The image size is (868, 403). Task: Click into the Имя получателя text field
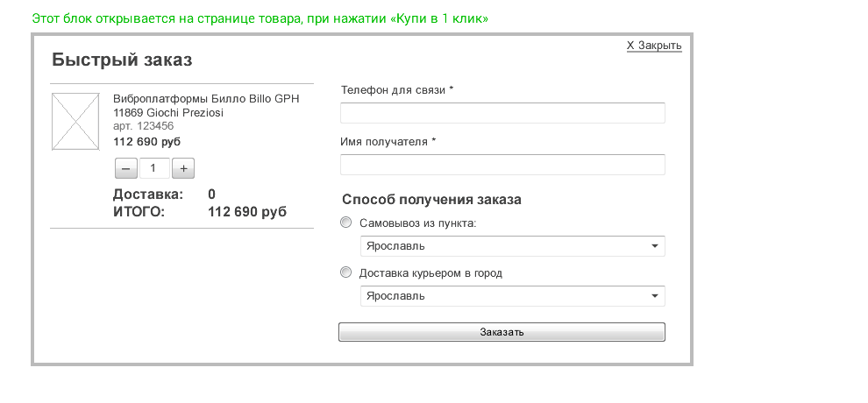(x=502, y=165)
